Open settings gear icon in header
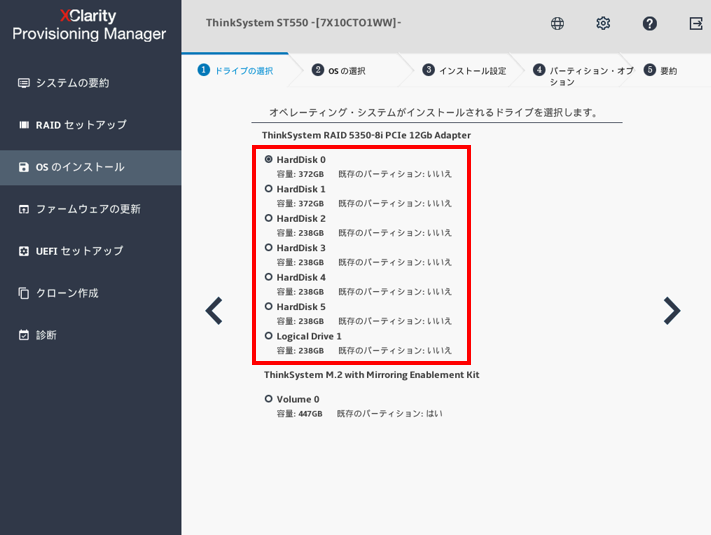The image size is (711, 535). pyautogui.click(x=603, y=23)
